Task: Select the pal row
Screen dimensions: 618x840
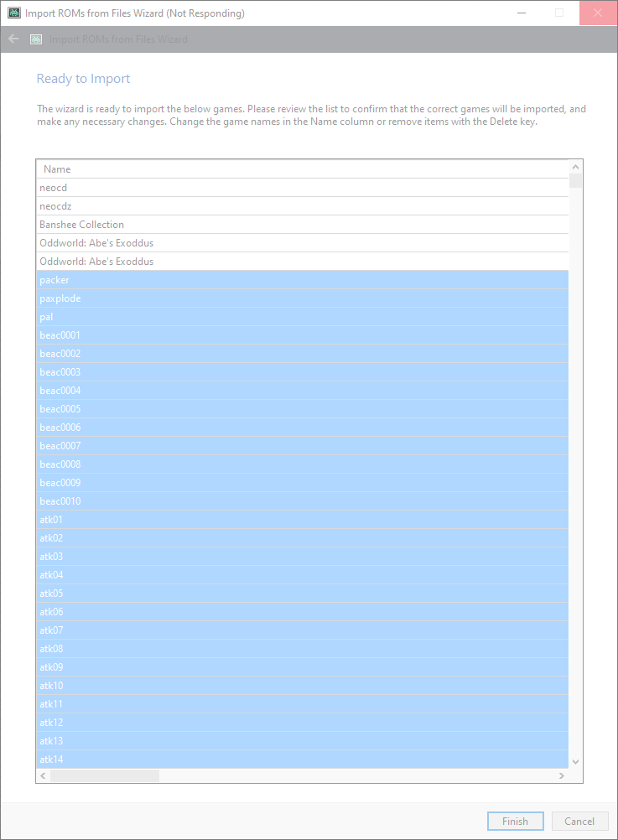Action: (x=303, y=317)
